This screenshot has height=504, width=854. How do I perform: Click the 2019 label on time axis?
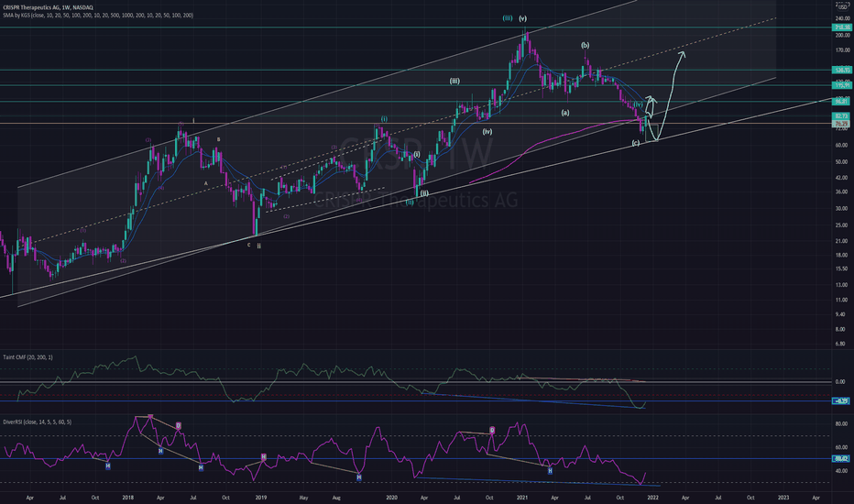coord(261,498)
